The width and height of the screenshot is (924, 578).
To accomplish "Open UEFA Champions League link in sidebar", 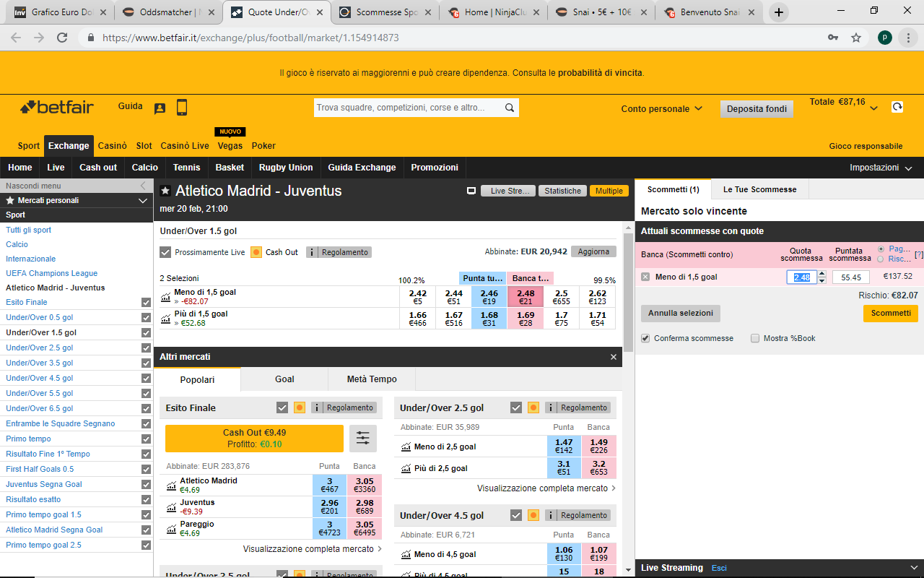I will [52, 273].
